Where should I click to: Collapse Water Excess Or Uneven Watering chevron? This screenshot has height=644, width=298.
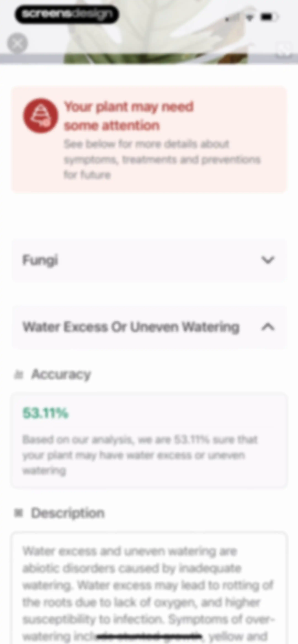268,327
